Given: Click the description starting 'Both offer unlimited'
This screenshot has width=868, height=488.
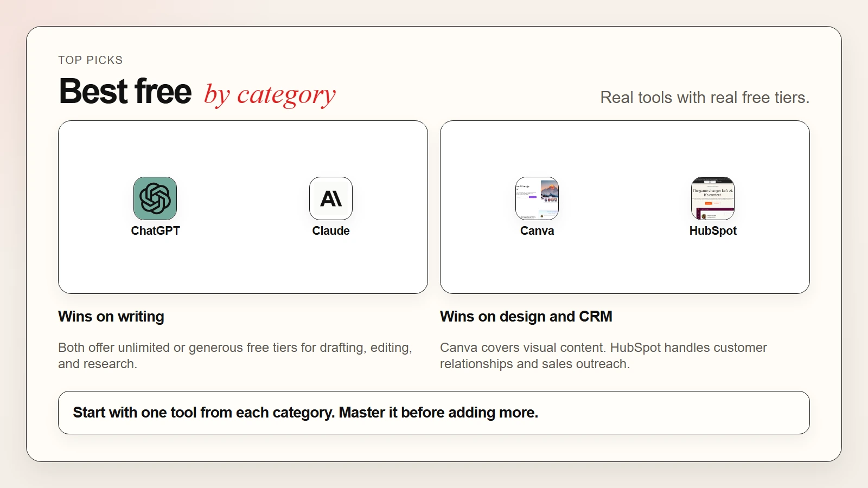Looking at the screenshot, I should [x=235, y=356].
